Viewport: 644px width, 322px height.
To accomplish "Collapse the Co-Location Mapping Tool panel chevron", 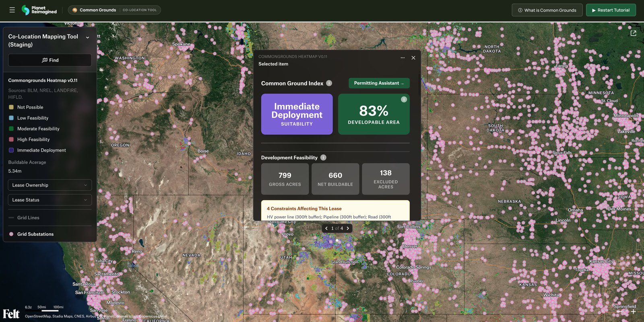I will tap(88, 37).
